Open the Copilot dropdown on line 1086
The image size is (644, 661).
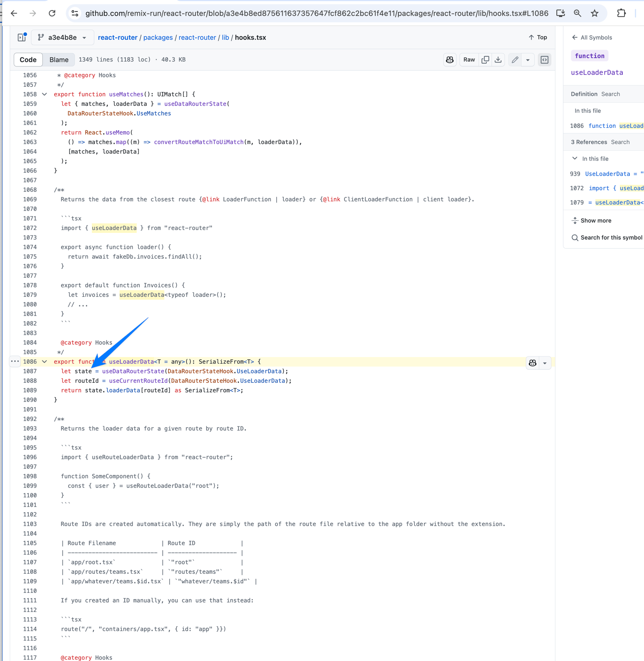click(545, 363)
